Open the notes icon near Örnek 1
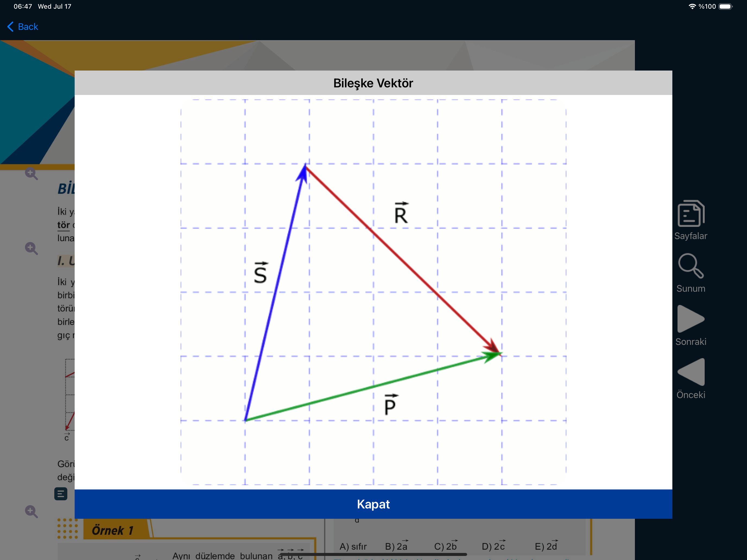Viewport: 747px width, 560px height. tap(61, 494)
